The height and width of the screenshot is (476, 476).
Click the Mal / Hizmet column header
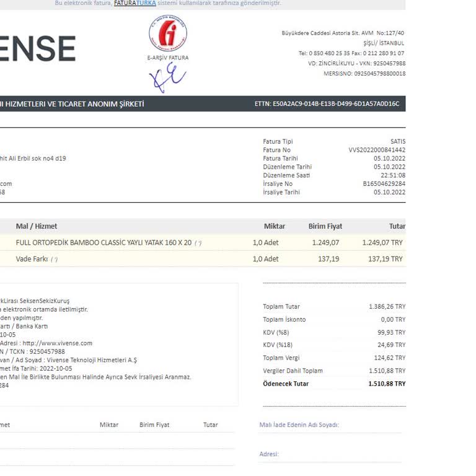click(37, 226)
